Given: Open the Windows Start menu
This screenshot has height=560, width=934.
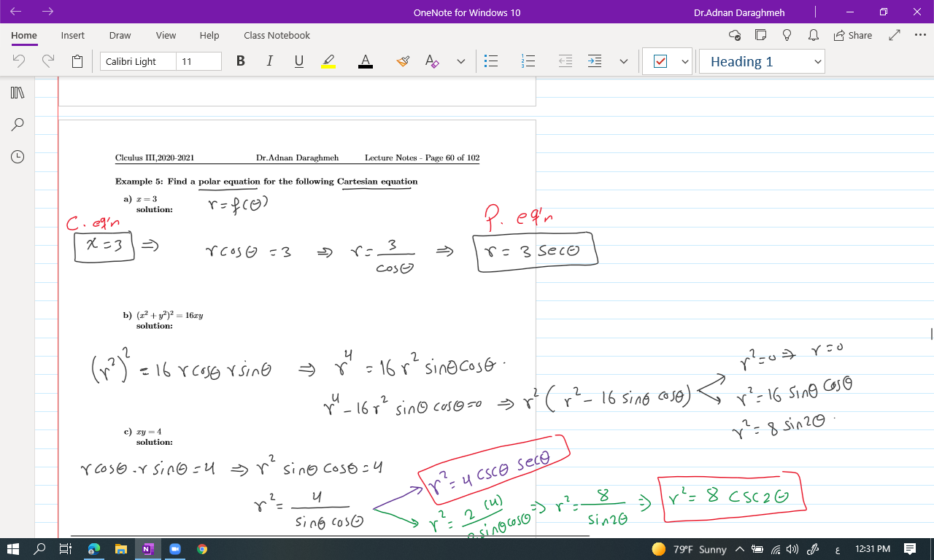Looking at the screenshot, I should pyautogui.click(x=13, y=549).
